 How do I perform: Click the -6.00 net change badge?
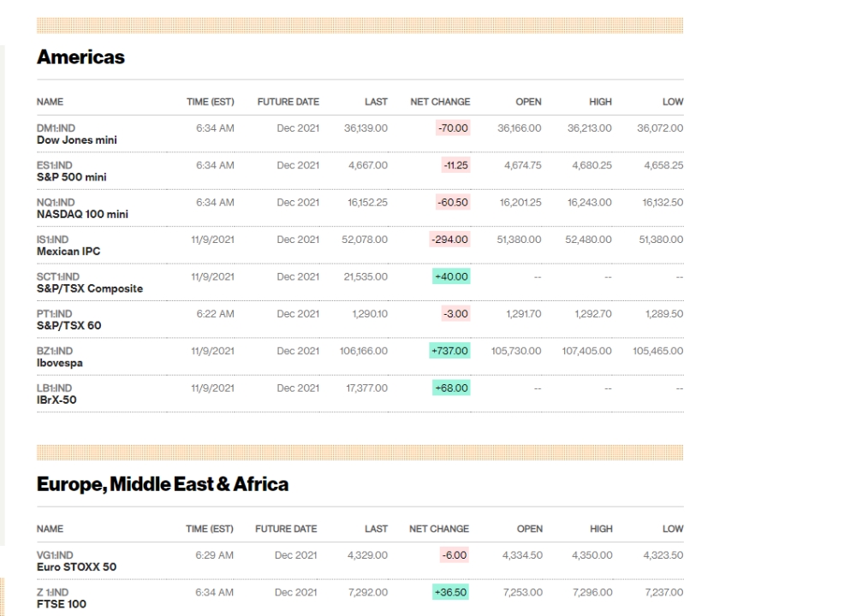455,555
